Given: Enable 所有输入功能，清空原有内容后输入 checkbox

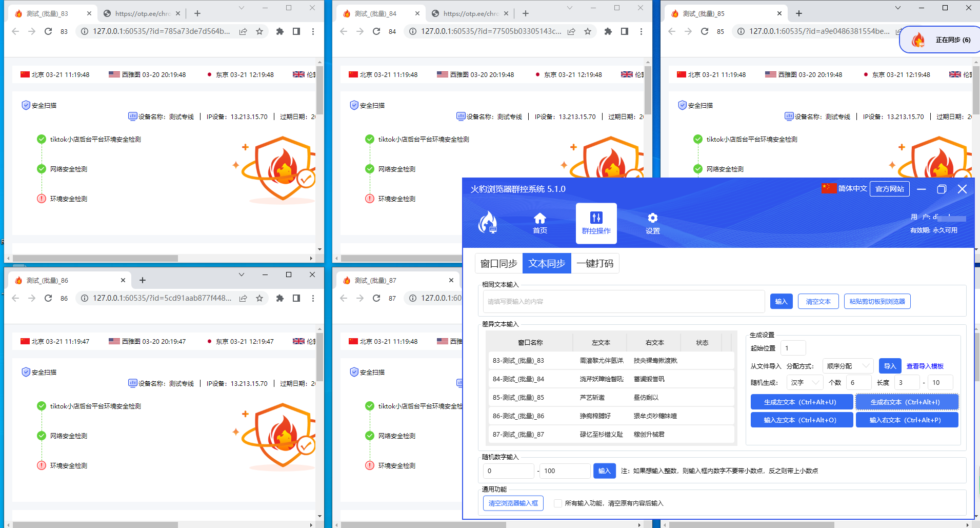Looking at the screenshot, I should (557, 503).
